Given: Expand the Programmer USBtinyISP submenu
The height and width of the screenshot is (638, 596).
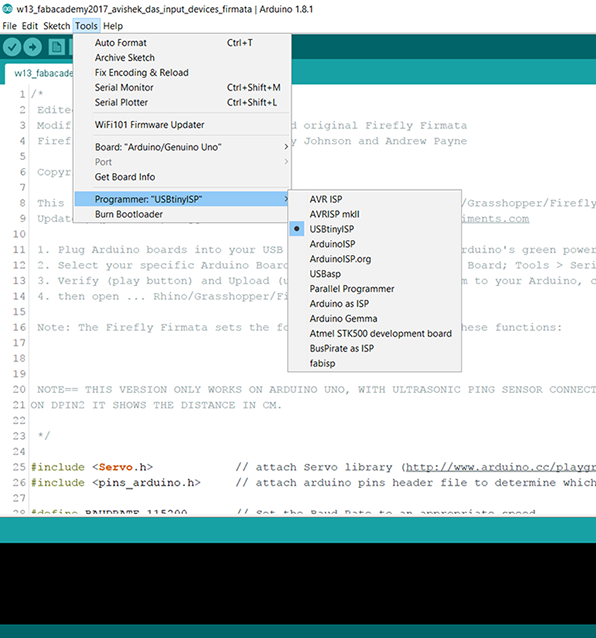Looking at the screenshot, I should (x=182, y=199).
